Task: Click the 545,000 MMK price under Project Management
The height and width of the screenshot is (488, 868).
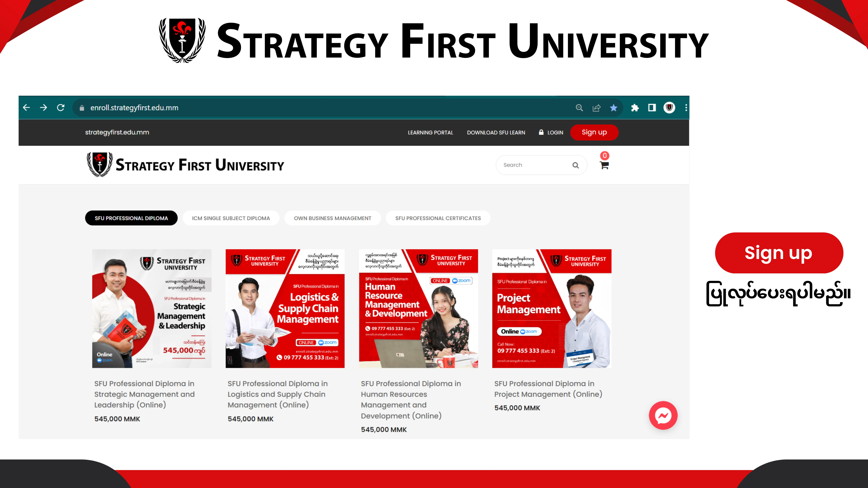Action: [x=517, y=408]
